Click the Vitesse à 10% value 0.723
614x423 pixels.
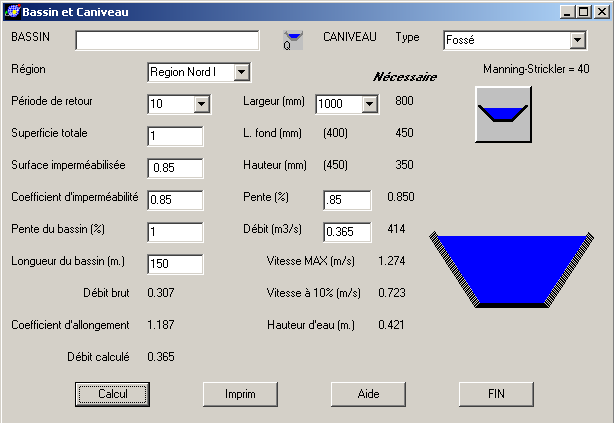pyautogui.click(x=392, y=293)
